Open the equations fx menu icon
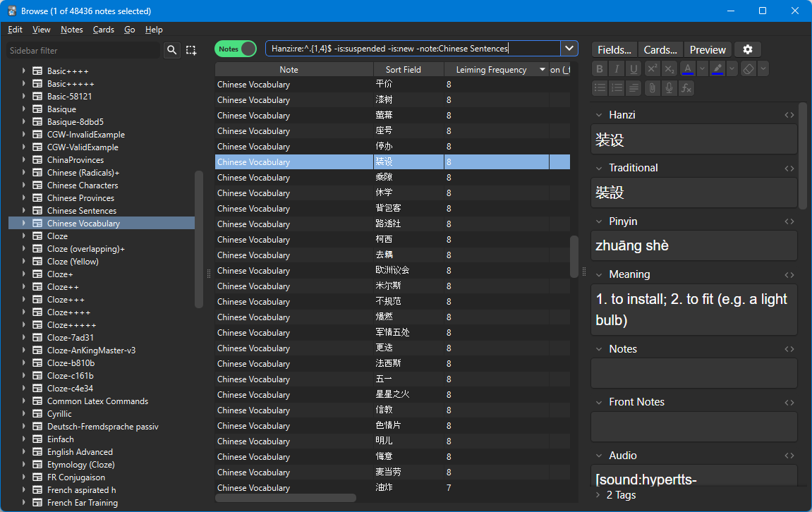This screenshot has width=812, height=512. click(686, 88)
